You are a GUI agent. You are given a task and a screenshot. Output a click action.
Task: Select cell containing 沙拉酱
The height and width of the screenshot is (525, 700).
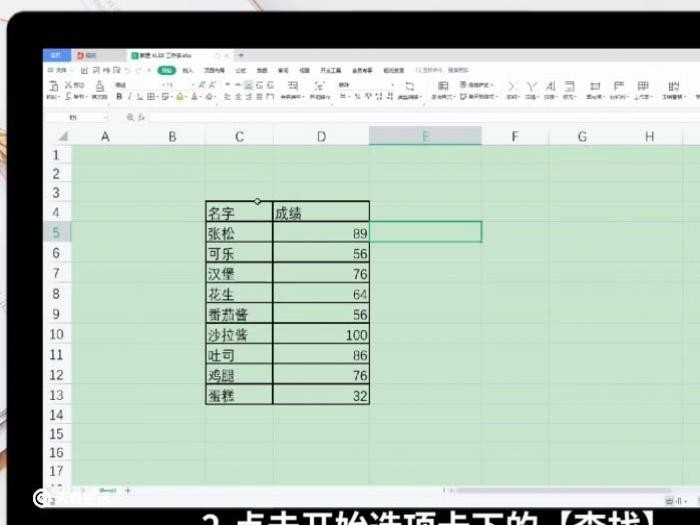(x=239, y=335)
